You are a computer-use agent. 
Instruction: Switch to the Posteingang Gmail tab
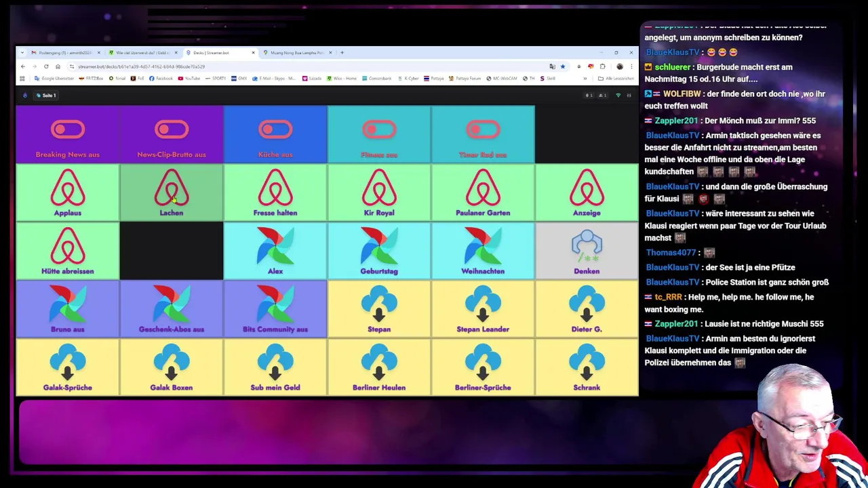(x=66, y=53)
